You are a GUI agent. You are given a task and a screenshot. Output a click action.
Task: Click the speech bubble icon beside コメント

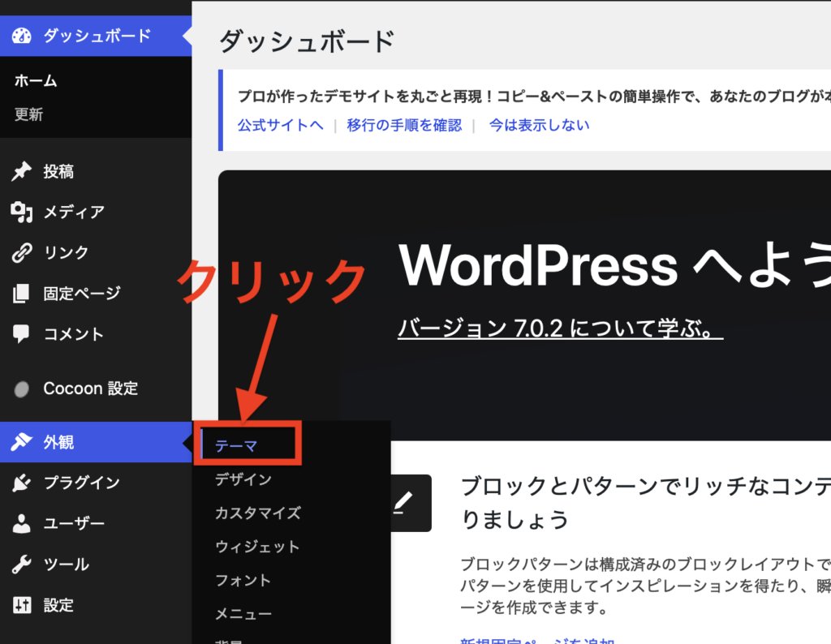point(21,333)
